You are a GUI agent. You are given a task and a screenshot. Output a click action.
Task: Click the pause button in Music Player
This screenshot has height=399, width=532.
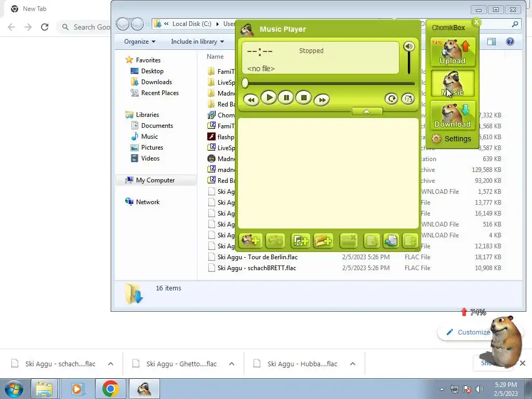(286, 98)
